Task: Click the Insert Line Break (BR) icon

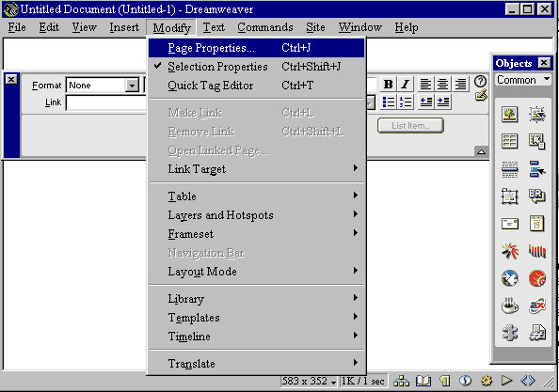Action: 537,196
